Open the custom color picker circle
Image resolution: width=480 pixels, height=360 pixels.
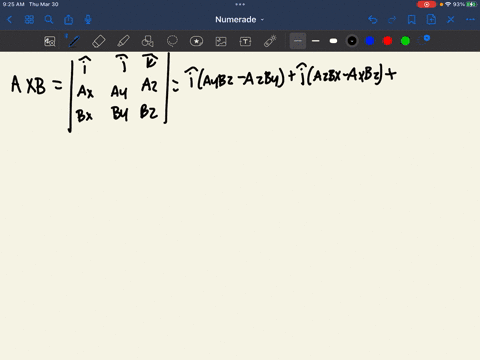[423, 41]
